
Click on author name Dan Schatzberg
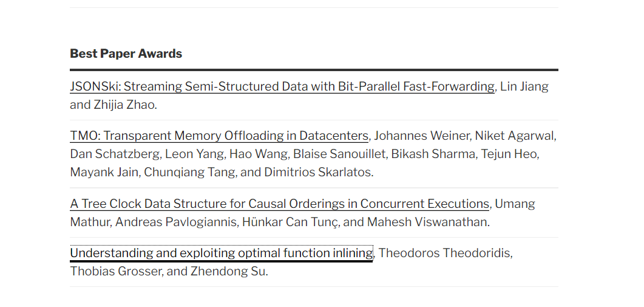114,154
